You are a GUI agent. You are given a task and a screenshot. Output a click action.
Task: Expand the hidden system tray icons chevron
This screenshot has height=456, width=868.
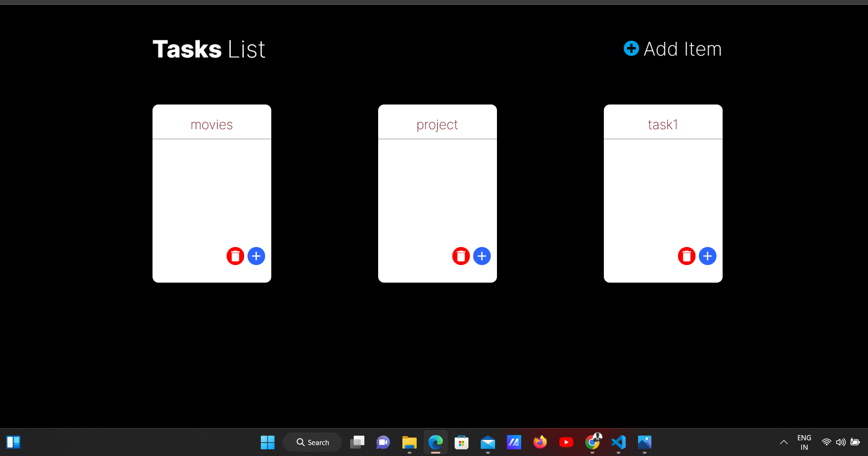[784, 442]
